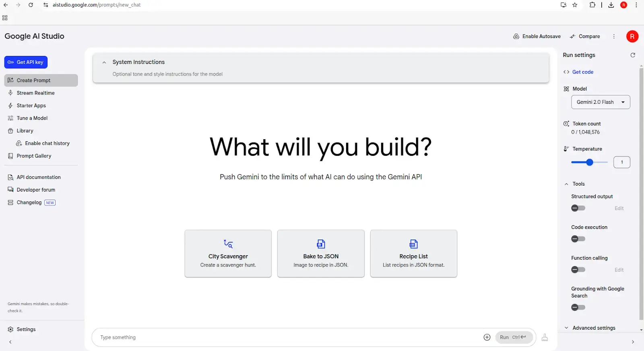Click the Temperature thermometer icon
The image size is (644, 351).
(x=566, y=149)
